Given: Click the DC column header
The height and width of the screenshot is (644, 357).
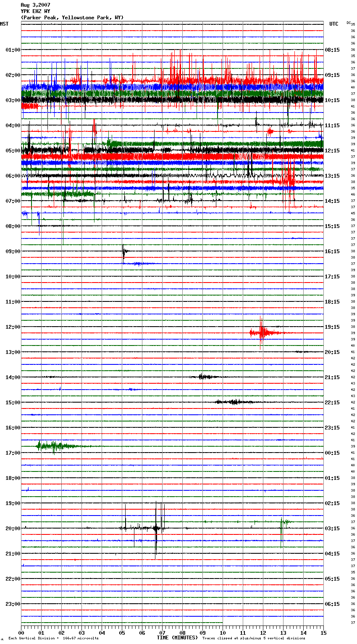Looking at the screenshot, I should click(349, 23).
